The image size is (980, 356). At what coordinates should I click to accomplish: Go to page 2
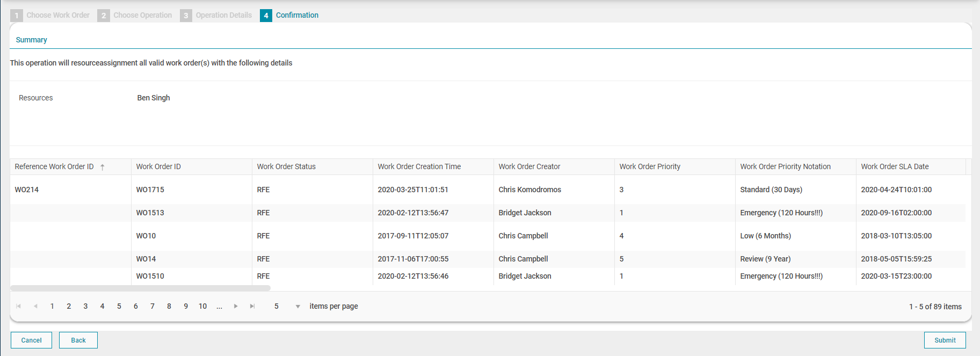click(x=69, y=306)
